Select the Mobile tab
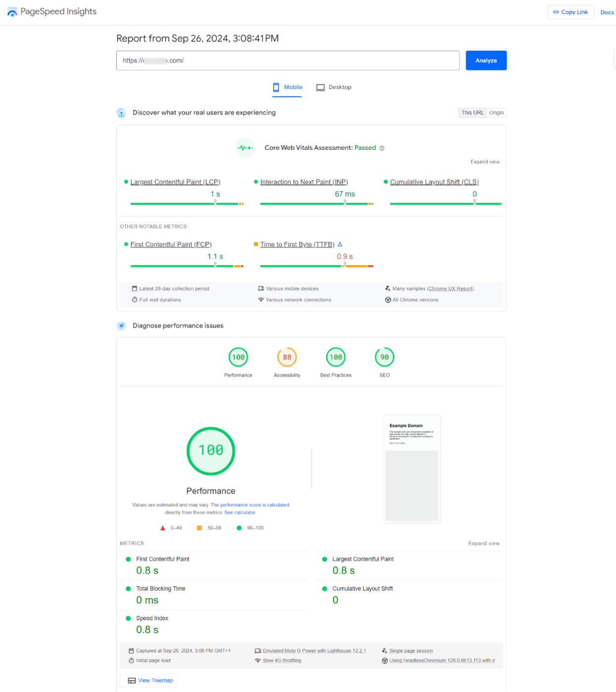Image resolution: width=616 pixels, height=692 pixels. click(287, 87)
